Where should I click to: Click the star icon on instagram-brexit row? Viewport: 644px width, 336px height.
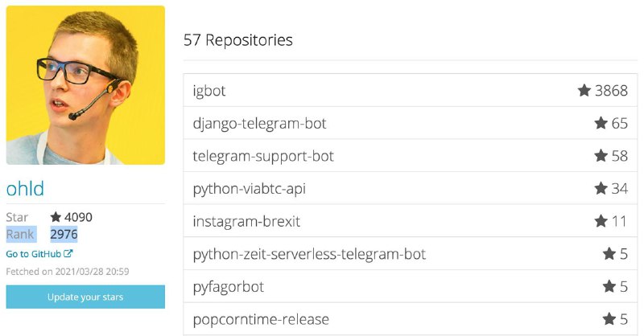click(x=601, y=221)
